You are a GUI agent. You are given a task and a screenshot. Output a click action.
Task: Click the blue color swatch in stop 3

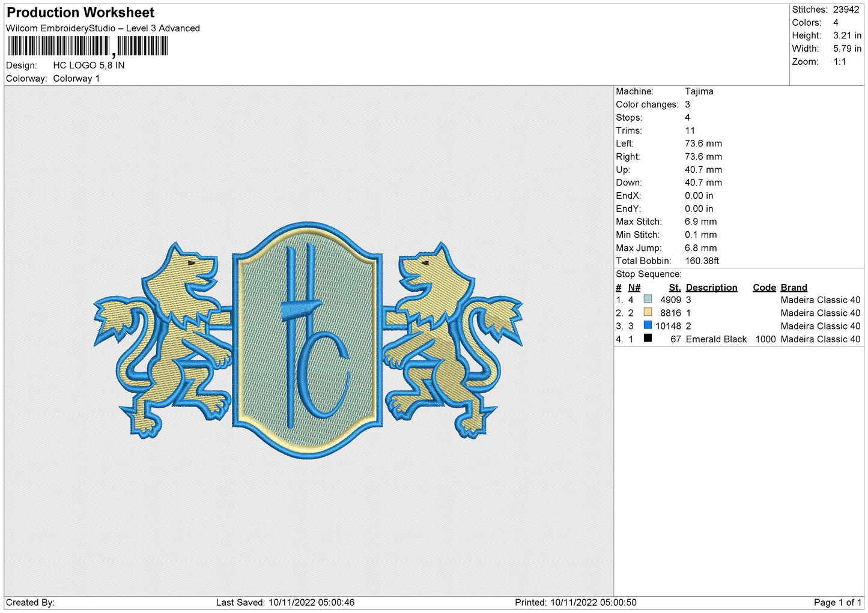pyautogui.click(x=648, y=325)
